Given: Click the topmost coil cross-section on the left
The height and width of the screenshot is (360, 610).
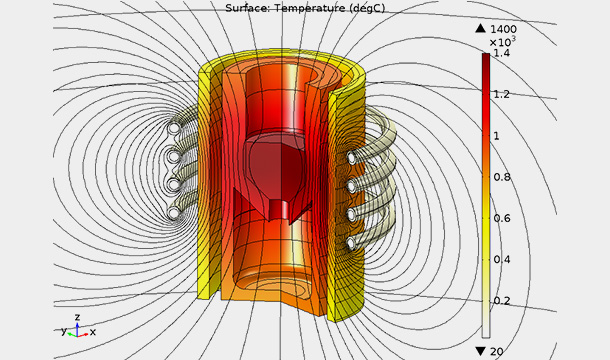Looking at the screenshot, I should [174, 128].
